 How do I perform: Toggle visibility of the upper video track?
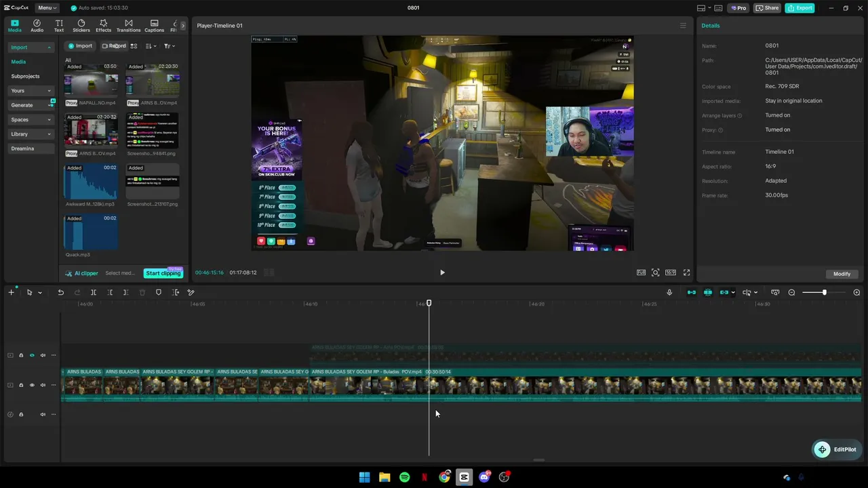(x=32, y=355)
